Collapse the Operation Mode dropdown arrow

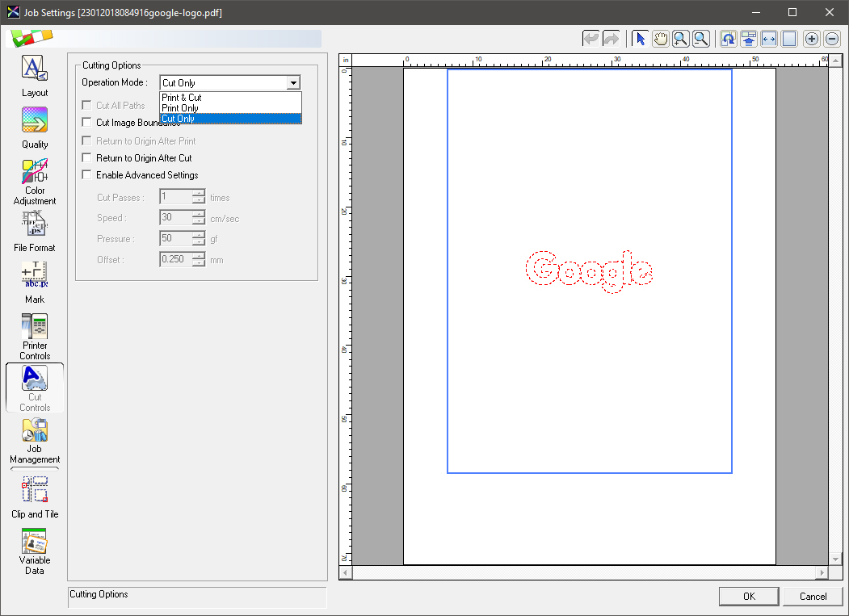293,83
